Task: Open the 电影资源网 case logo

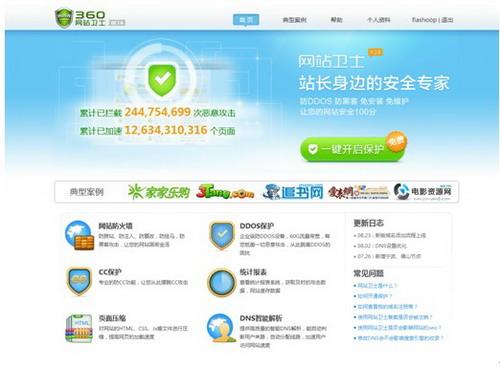Action: (x=422, y=192)
